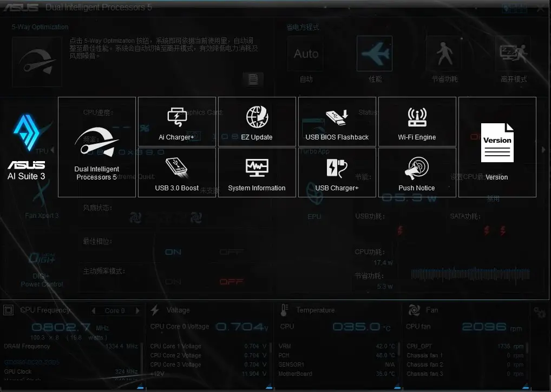Click the 5-Way Optimization heading
Image resolution: width=551 pixels, height=392 pixels.
pyautogui.click(x=40, y=27)
